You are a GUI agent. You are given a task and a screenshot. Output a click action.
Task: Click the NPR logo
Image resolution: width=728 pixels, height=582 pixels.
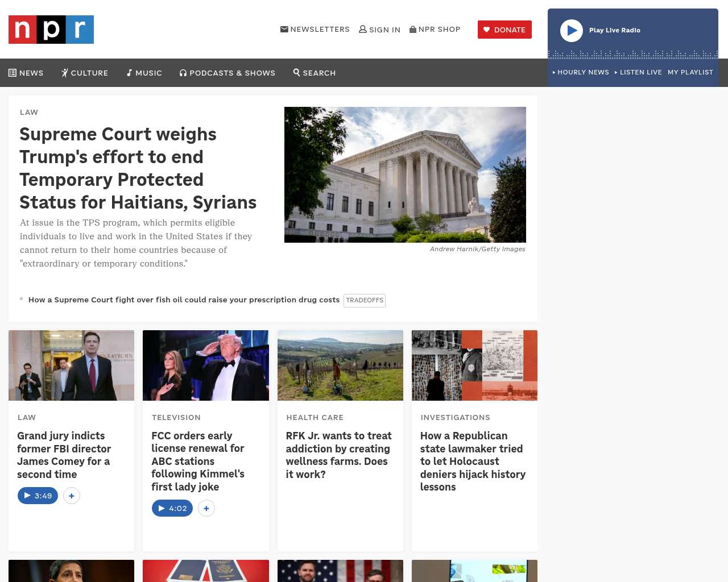tap(51, 30)
